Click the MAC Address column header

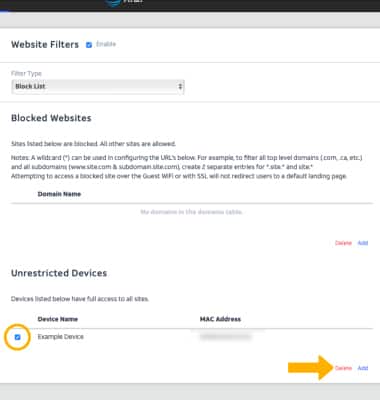(220, 319)
